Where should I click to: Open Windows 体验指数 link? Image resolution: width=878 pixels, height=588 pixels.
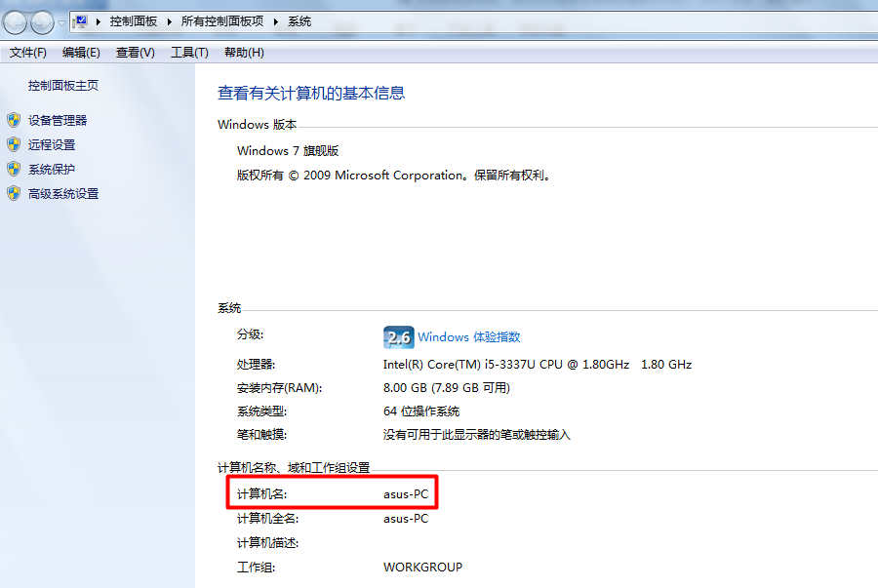coord(468,336)
